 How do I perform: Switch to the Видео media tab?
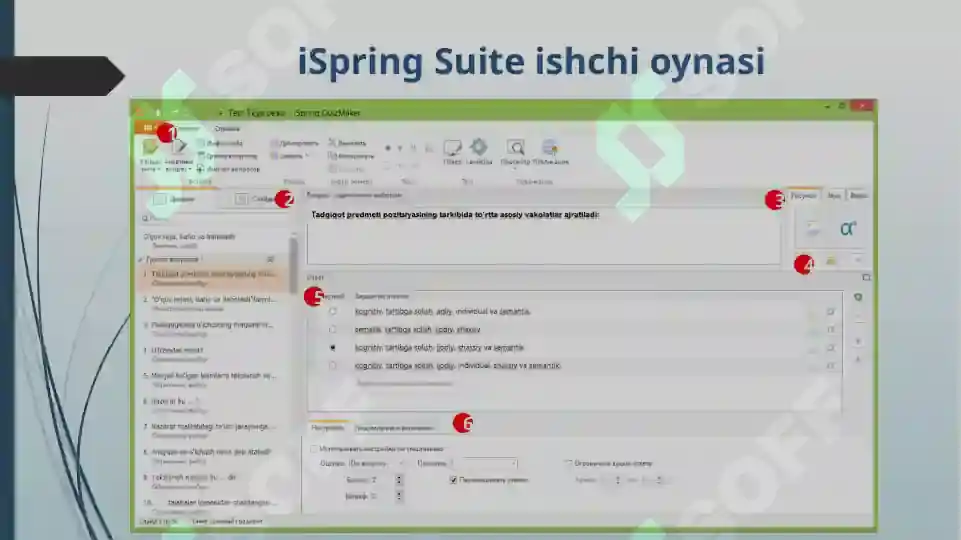[859, 196]
